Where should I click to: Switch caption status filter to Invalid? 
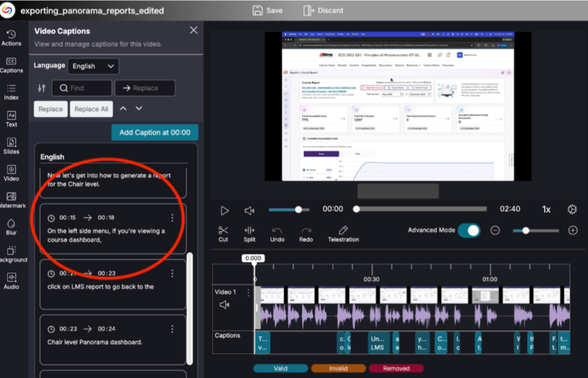tap(338, 368)
